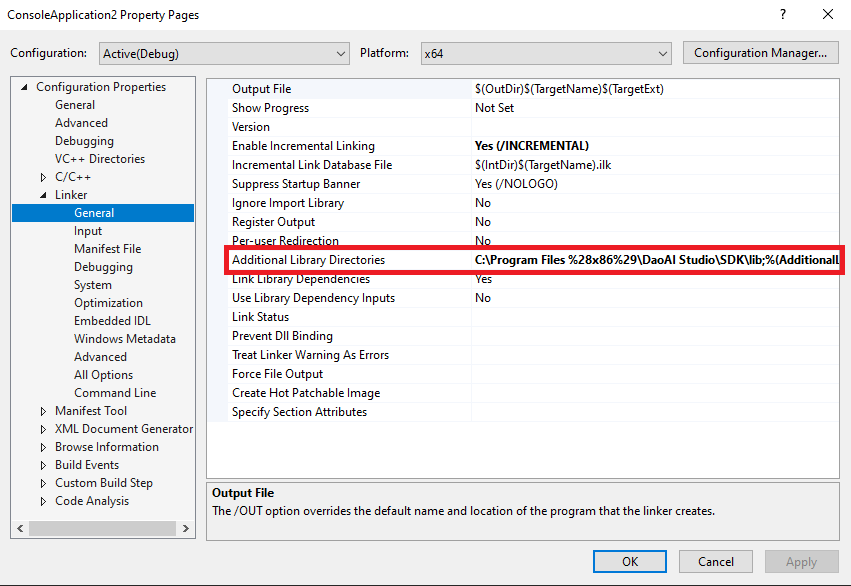Expand the Build Events node
851x586 pixels.
coord(43,465)
